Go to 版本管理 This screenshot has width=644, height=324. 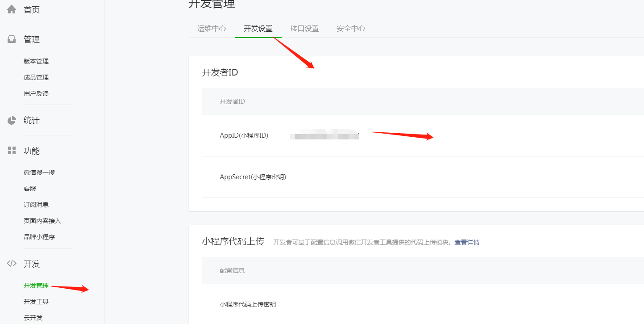click(36, 61)
